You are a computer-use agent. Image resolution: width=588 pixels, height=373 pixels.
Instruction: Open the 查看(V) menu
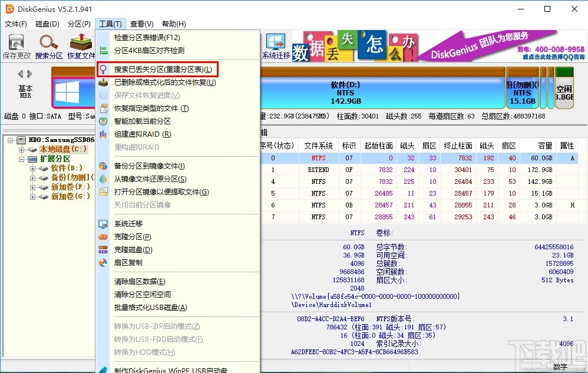coord(142,24)
